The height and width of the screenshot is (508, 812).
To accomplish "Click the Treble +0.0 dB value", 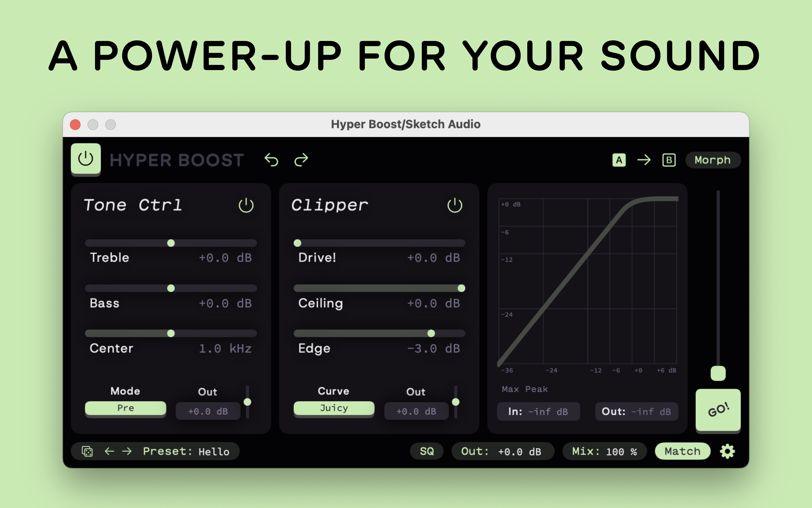I will coord(225,258).
